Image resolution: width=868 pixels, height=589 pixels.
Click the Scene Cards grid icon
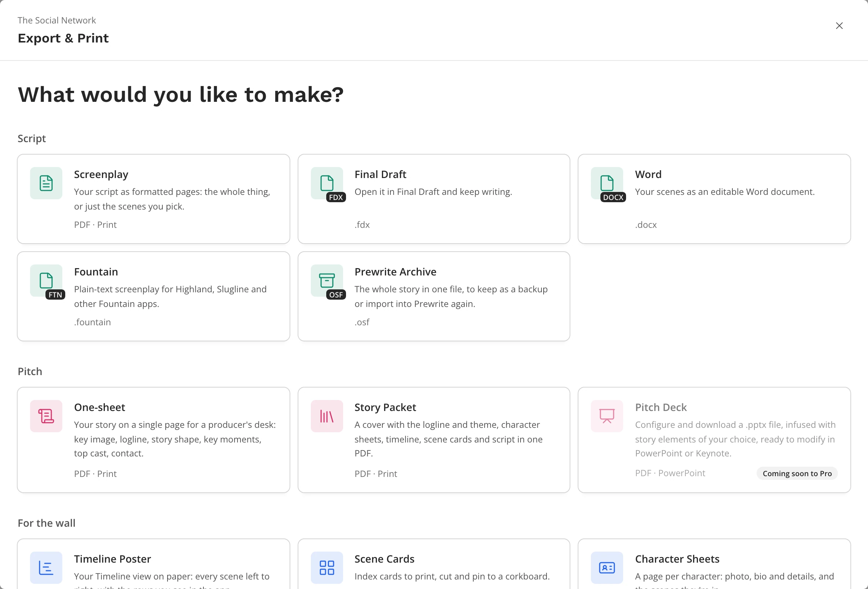click(327, 568)
